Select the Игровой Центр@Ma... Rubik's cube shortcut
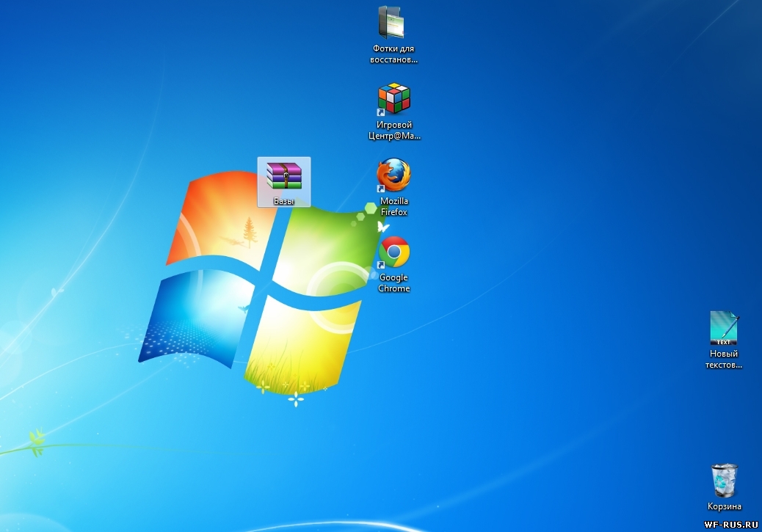 point(393,98)
